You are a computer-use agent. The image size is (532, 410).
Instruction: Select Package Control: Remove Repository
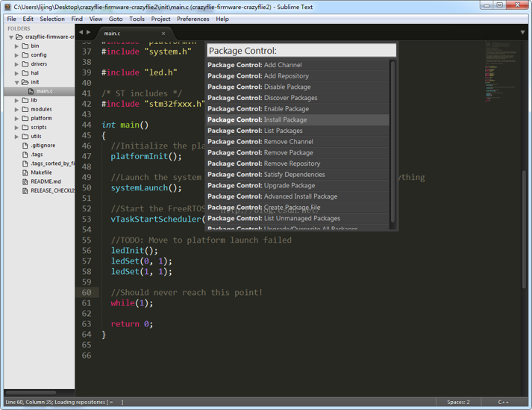[x=298, y=164]
